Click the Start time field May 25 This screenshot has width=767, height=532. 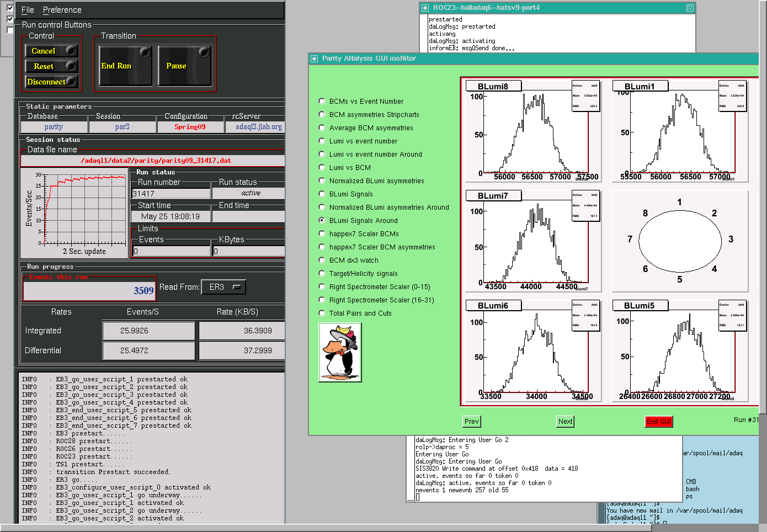(x=171, y=216)
